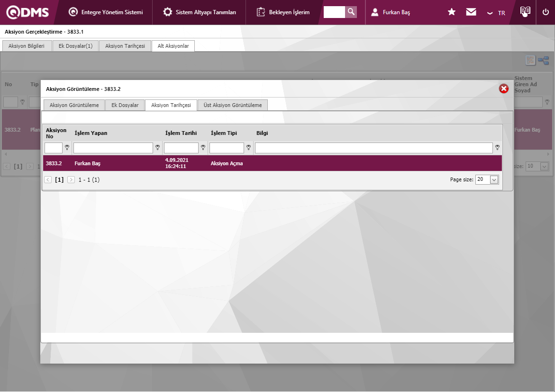Click background next page arrow
The height and width of the screenshot is (392, 555).
pos(30,166)
